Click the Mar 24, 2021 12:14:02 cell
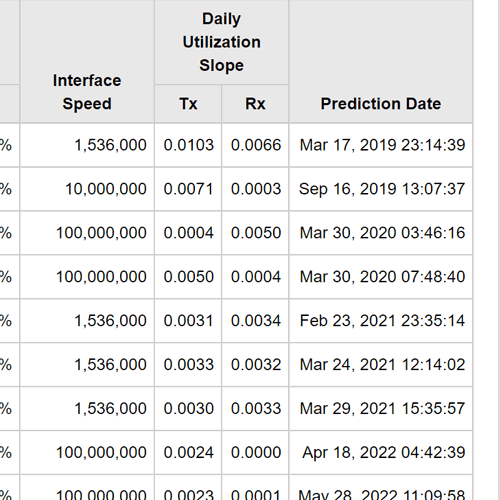The width and height of the screenshot is (500, 500). click(x=381, y=365)
